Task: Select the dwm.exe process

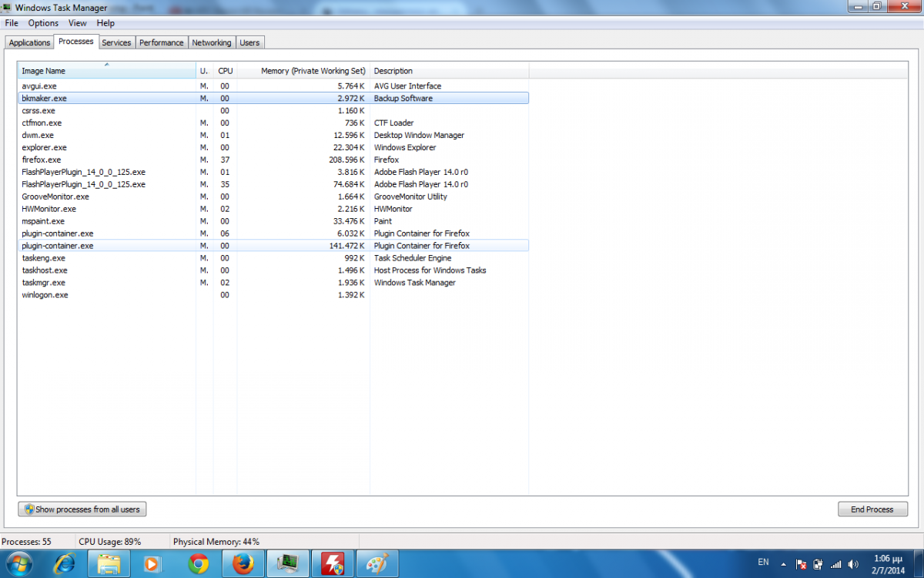Action: coord(273,136)
